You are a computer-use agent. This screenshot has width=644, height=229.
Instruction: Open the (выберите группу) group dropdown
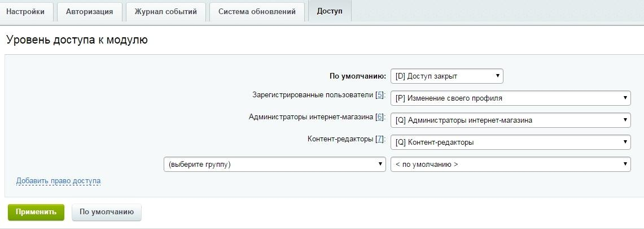coord(275,165)
